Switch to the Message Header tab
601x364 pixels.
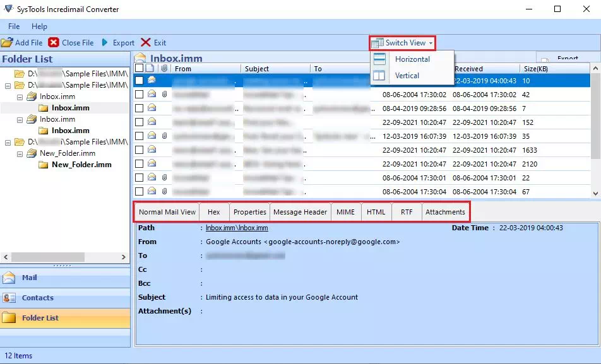point(300,212)
